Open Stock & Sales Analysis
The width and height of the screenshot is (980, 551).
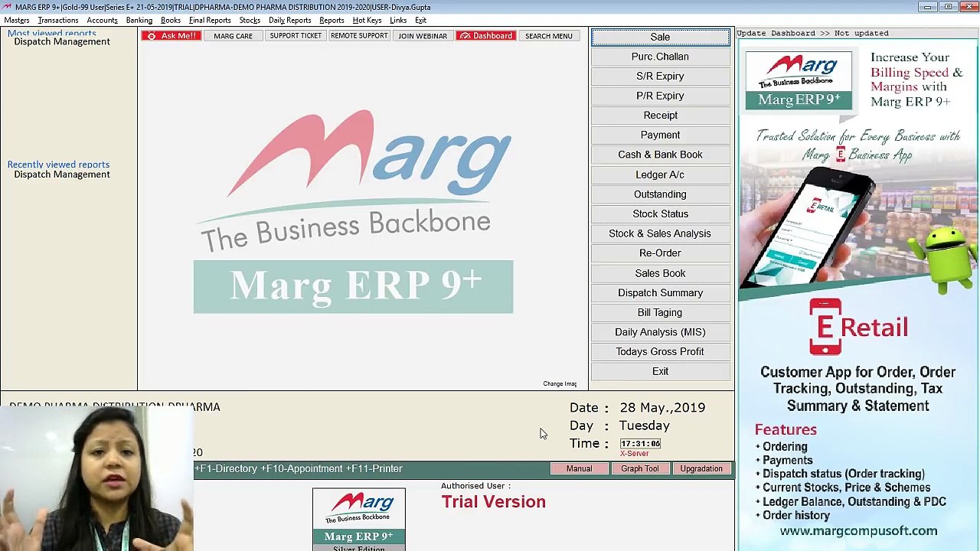(660, 233)
